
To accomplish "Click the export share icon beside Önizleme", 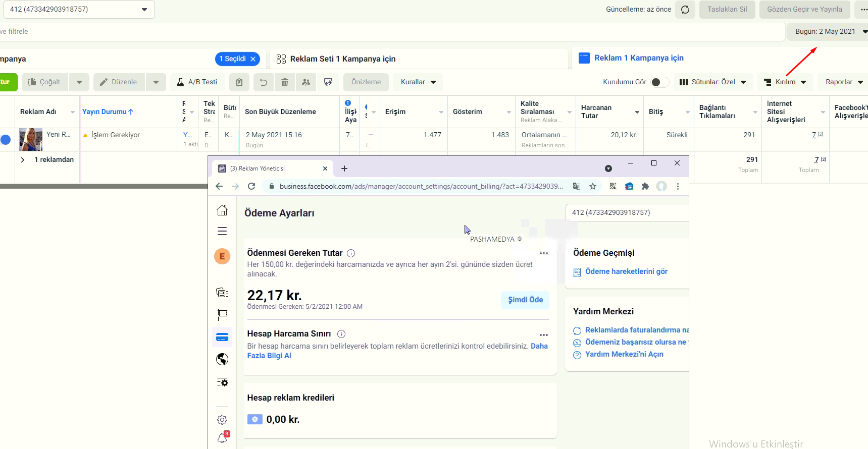I will pos(328,82).
